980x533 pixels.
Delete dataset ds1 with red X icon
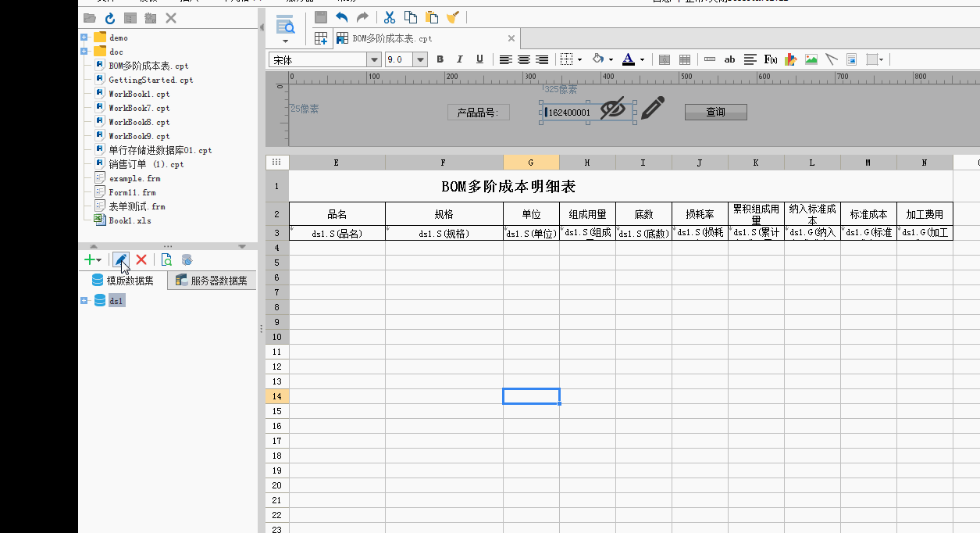141,259
